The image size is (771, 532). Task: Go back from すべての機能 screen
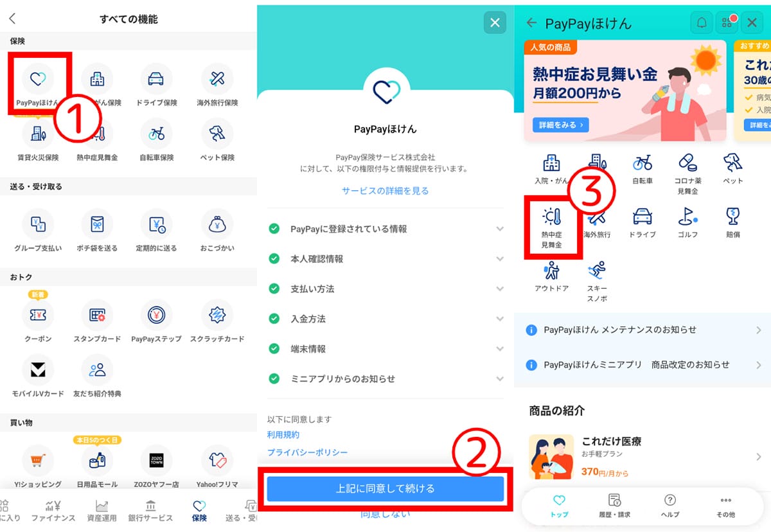point(12,19)
